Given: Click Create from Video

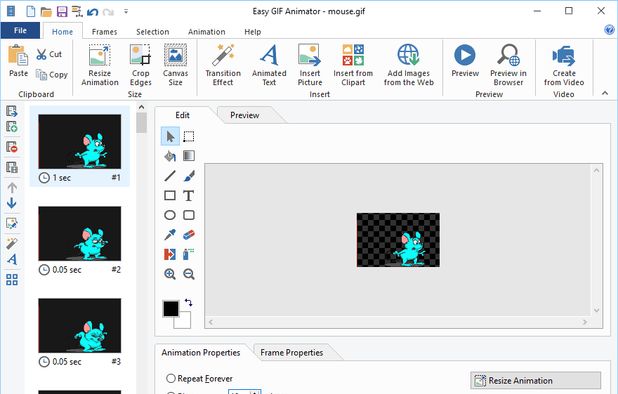Looking at the screenshot, I should 564,65.
